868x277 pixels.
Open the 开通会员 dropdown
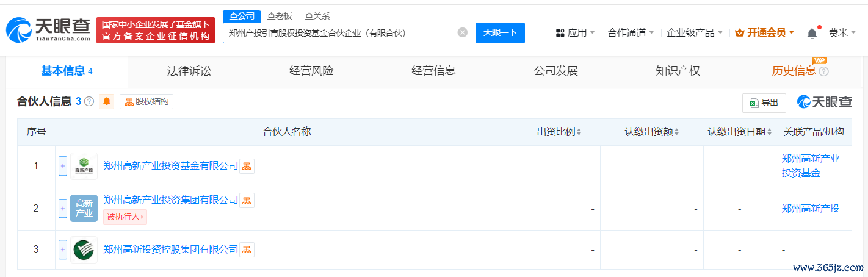click(765, 33)
